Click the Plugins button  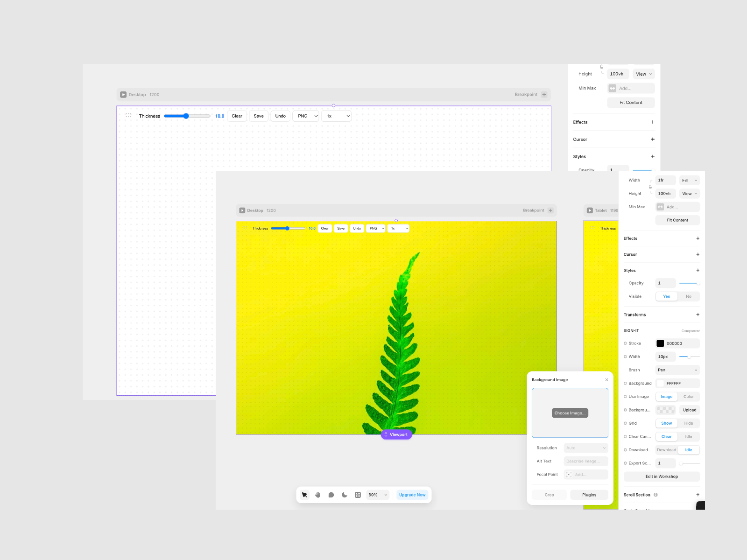click(589, 495)
